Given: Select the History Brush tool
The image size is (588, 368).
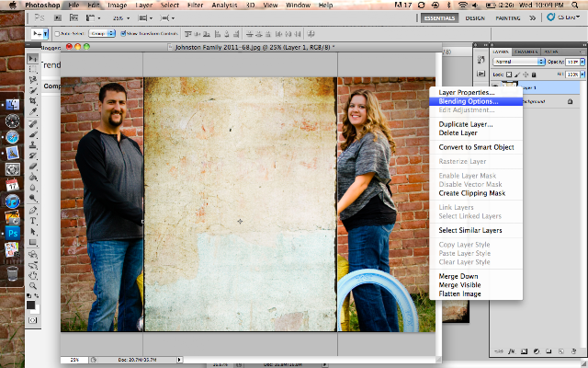Looking at the screenshot, I should pyautogui.click(x=33, y=155).
